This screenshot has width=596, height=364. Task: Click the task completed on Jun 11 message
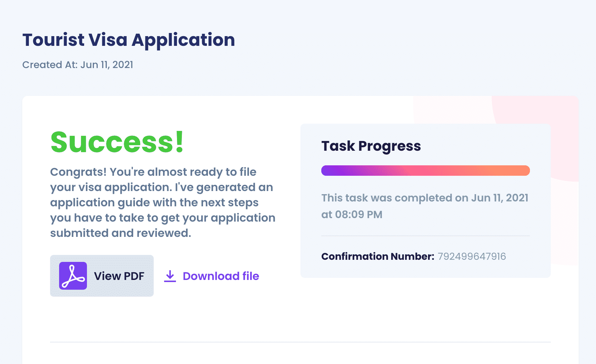(425, 206)
